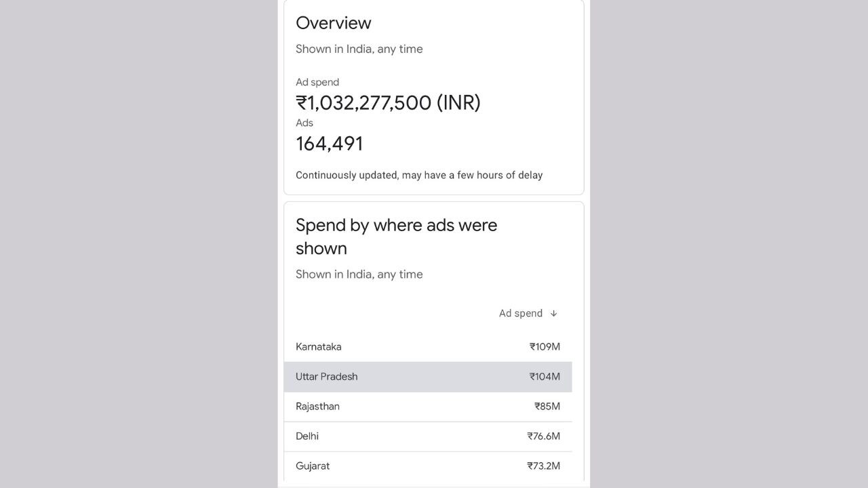Click the "Continuously updated" delay notice
Viewport: 868px width, 488px height.
418,175
